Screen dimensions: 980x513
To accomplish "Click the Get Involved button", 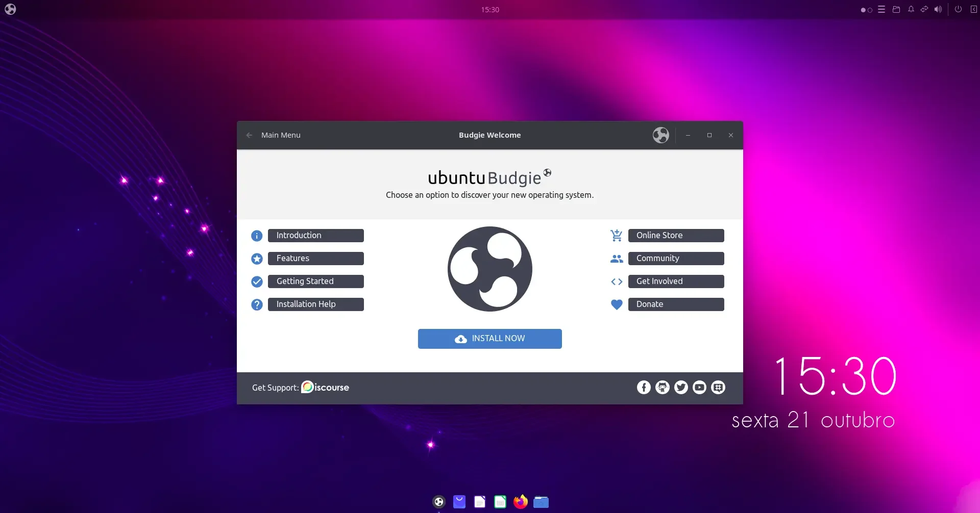I will [x=676, y=281].
